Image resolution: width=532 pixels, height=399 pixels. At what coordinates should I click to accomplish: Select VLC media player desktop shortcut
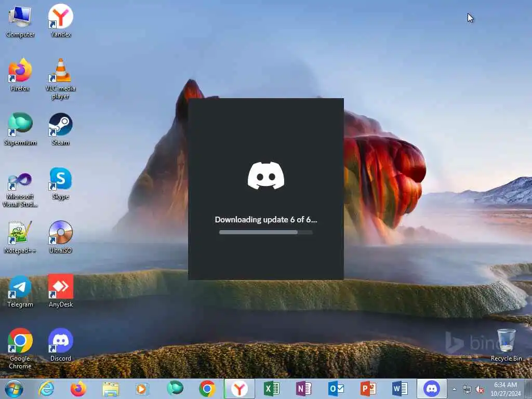(x=60, y=79)
